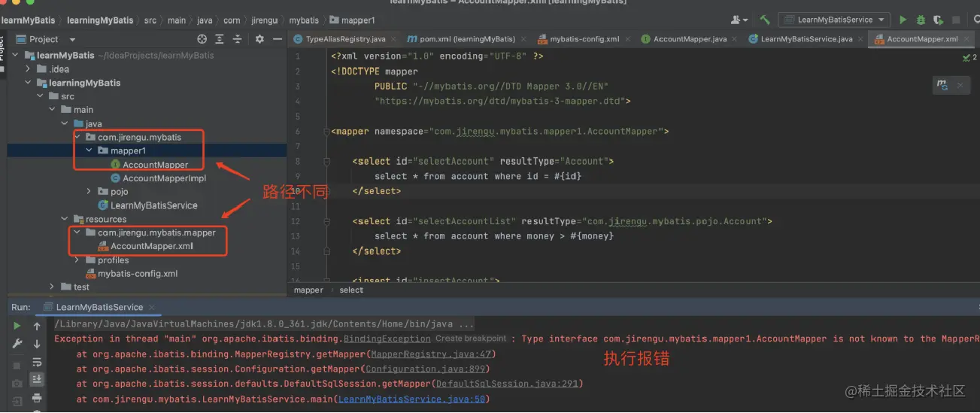Toggle scroll to end in Run console

(37, 379)
